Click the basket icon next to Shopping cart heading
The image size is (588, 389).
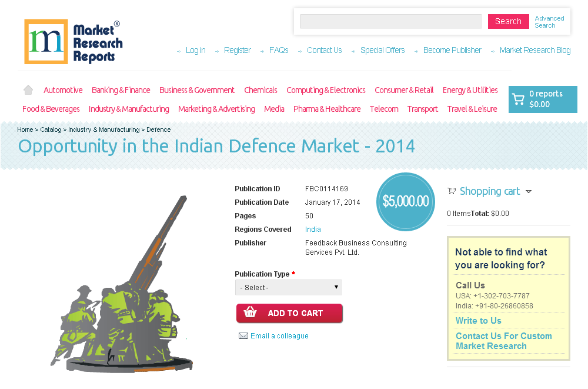point(452,191)
